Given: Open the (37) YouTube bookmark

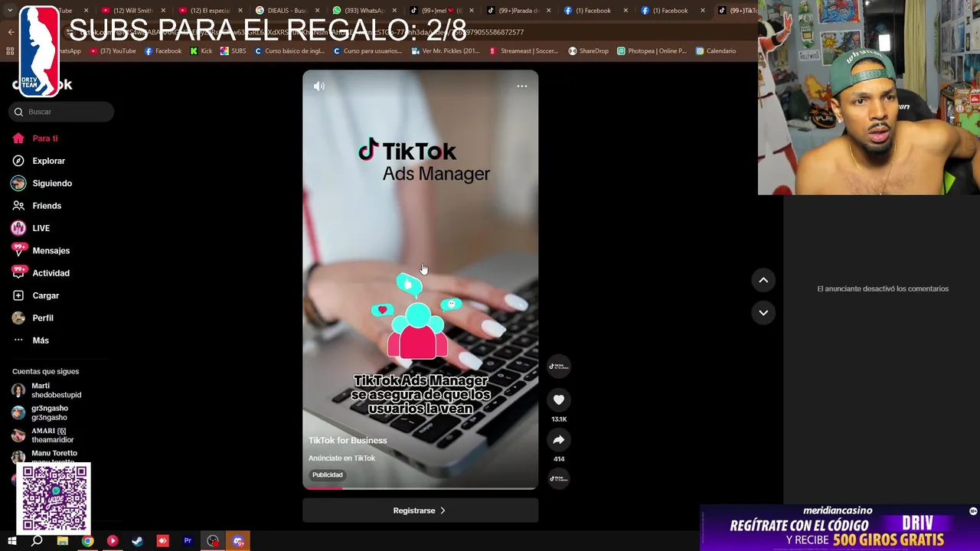Looking at the screenshot, I should point(113,51).
